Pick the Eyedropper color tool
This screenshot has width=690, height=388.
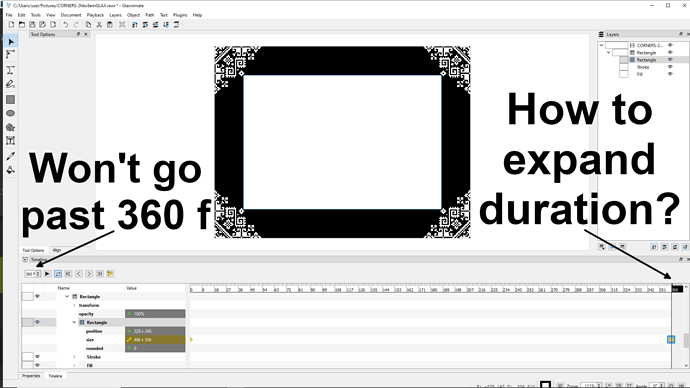pos(11,156)
